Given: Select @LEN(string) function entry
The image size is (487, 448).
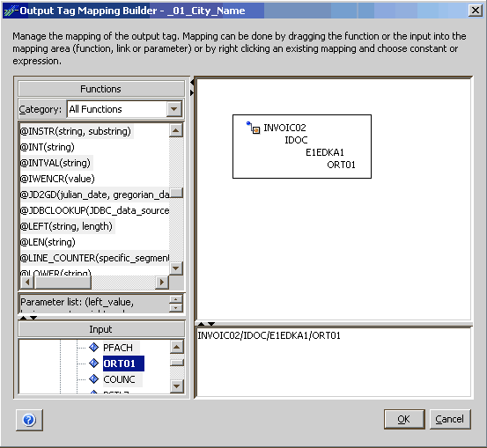Looking at the screenshot, I should pyautogui.click(x=48, y=242).
